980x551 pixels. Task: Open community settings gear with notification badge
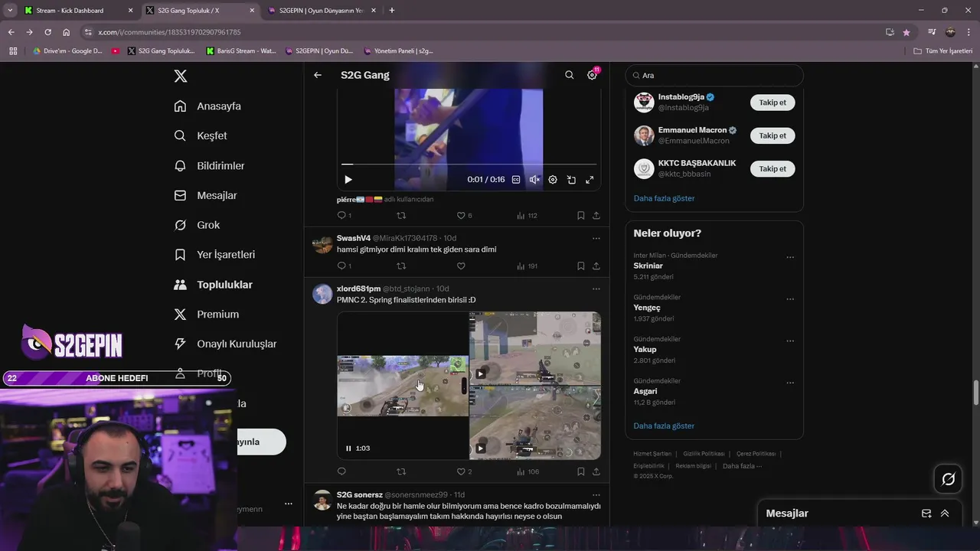pyautogui.click(x=592, y=75)
